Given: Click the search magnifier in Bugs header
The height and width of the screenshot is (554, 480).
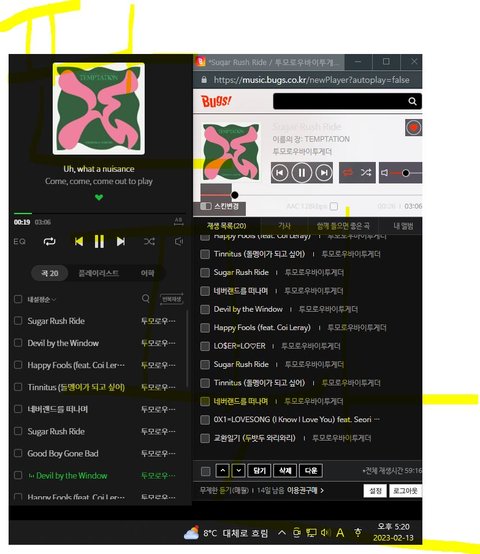Looking at the screenshot, I should [x=412, y=101].
